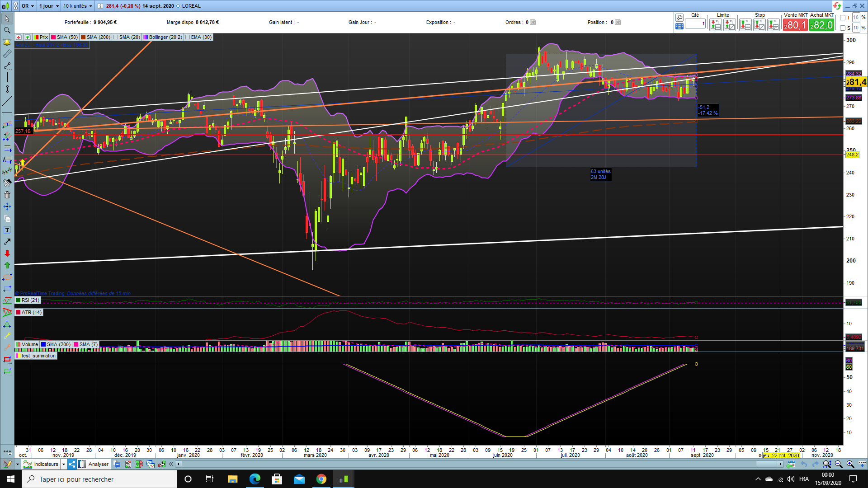Viewport: 868px width, 488px height.
Task: Click the share icon in bottom toolbar
Action: click(72, 464)
